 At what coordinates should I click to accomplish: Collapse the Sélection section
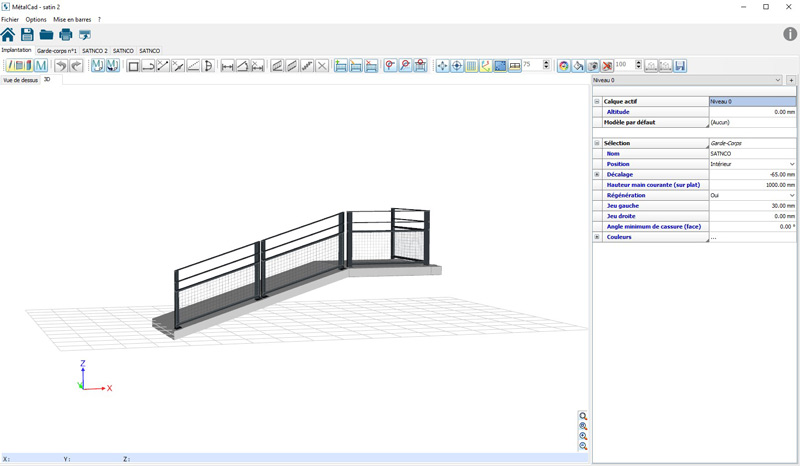click(596, 143)
